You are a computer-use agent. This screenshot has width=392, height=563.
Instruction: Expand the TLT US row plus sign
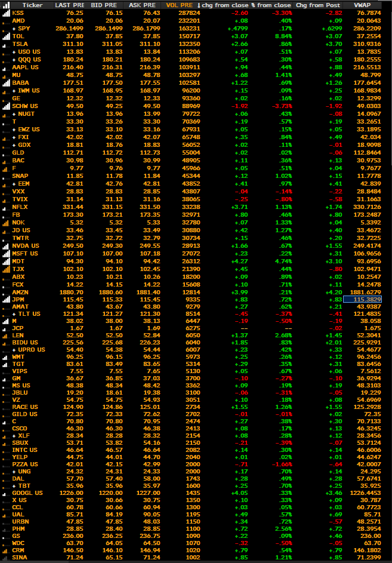point(14,314)
